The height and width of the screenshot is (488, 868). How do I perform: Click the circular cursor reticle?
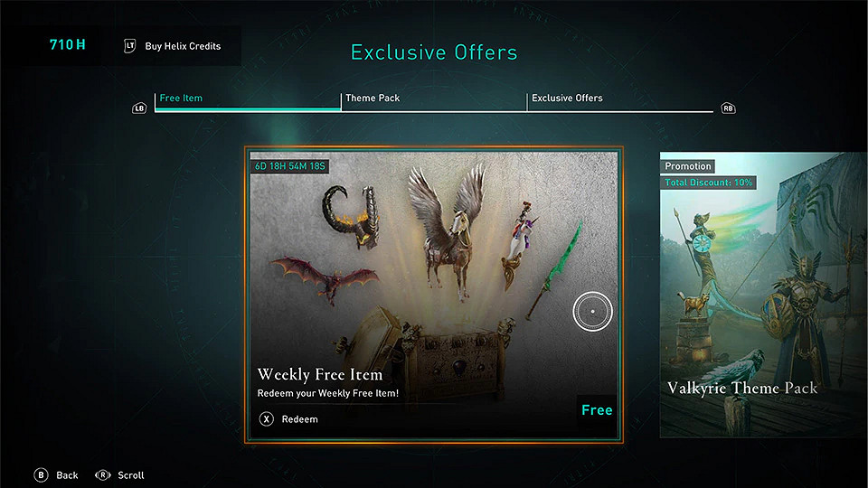[x=592, y=312]
